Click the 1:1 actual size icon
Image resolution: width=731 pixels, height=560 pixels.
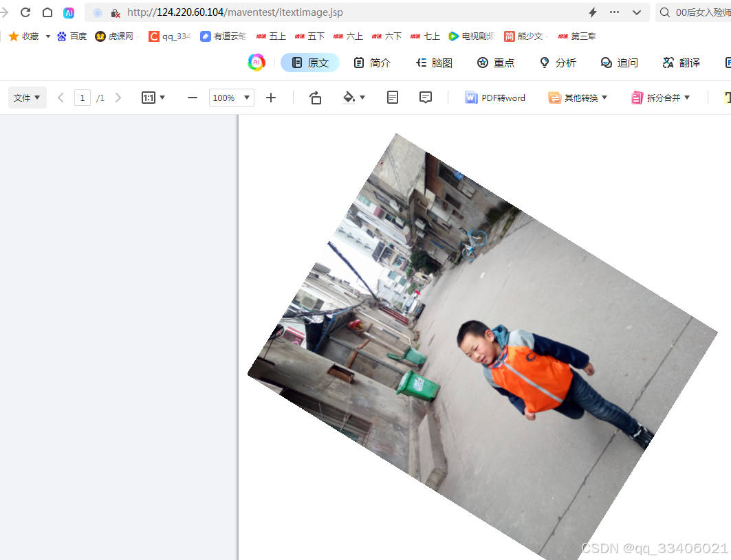[x=149, y=98]
